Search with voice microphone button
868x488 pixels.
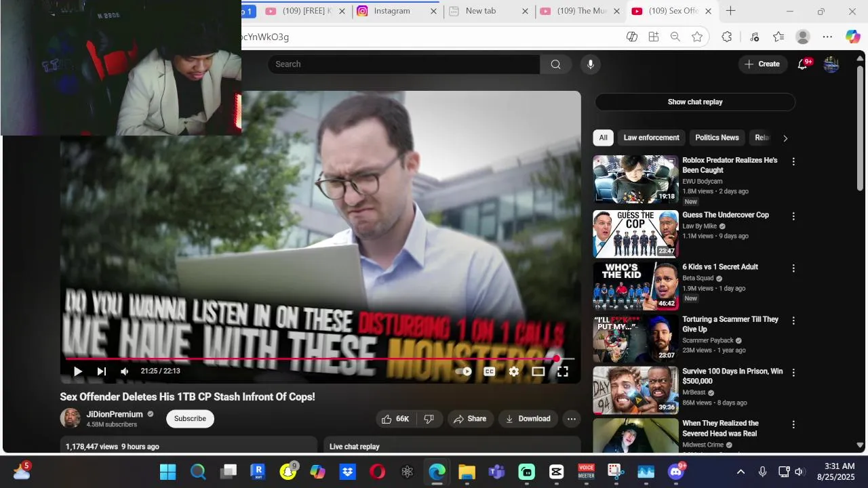pyautogui.click(x=591, y=64)
